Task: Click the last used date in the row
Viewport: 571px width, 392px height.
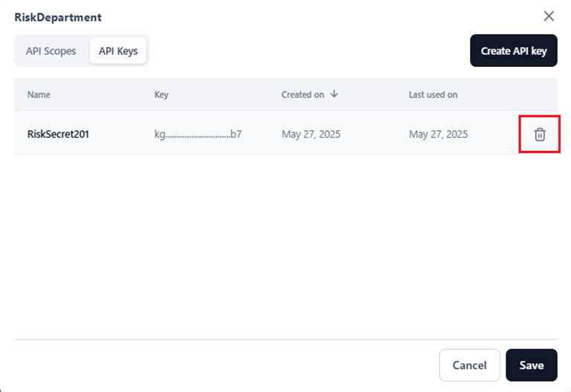Action: tap(438, 135)
